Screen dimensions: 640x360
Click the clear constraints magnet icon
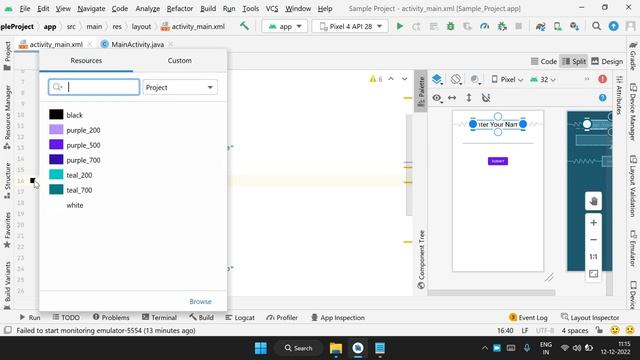coord(486,98)
